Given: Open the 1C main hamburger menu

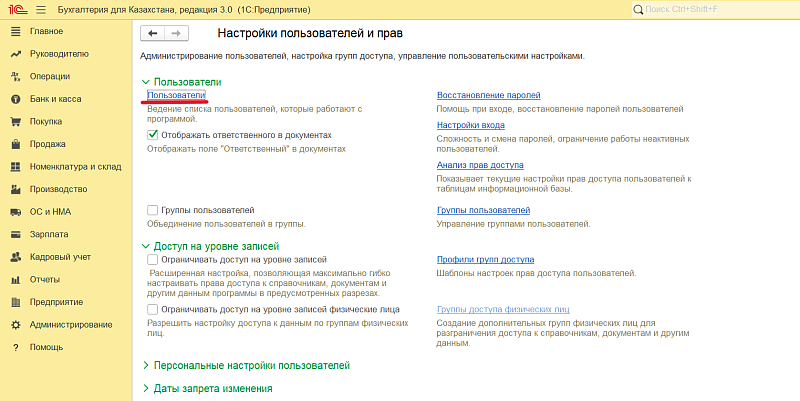Looking at the screenshot, I should click(40, 10).
